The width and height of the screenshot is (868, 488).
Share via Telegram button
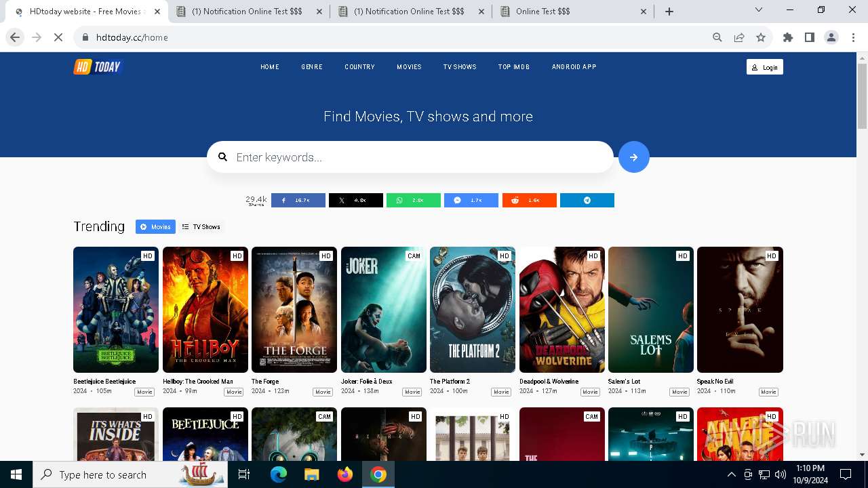[x=587, y=200]
